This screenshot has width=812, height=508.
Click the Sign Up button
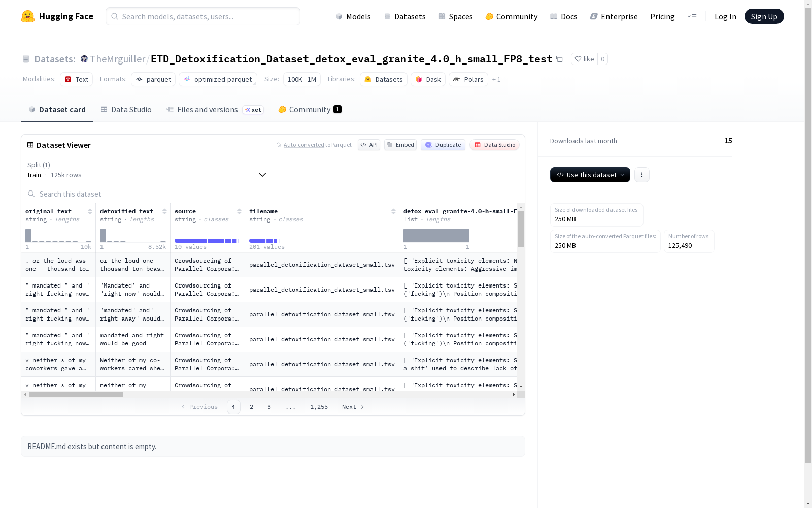[x=764, y=16]
